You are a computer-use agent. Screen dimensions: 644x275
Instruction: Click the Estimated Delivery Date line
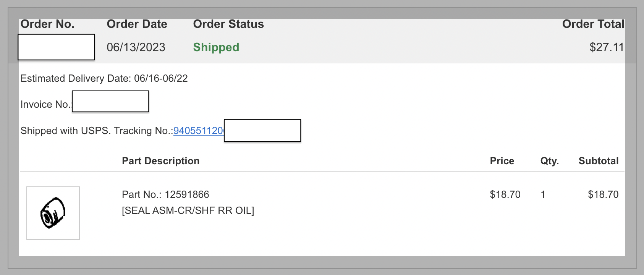pos(104,78)
